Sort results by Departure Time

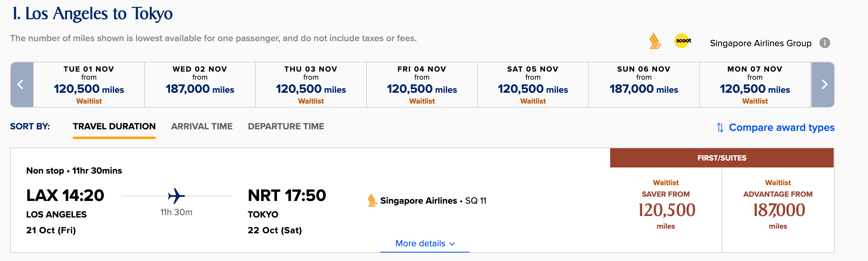(x=286, y=126)
